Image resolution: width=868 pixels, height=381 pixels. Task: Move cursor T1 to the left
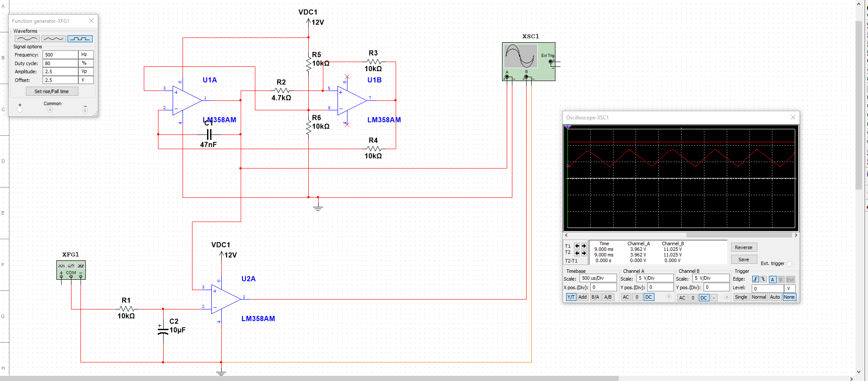pyautogui.click(x=577, y=246)
